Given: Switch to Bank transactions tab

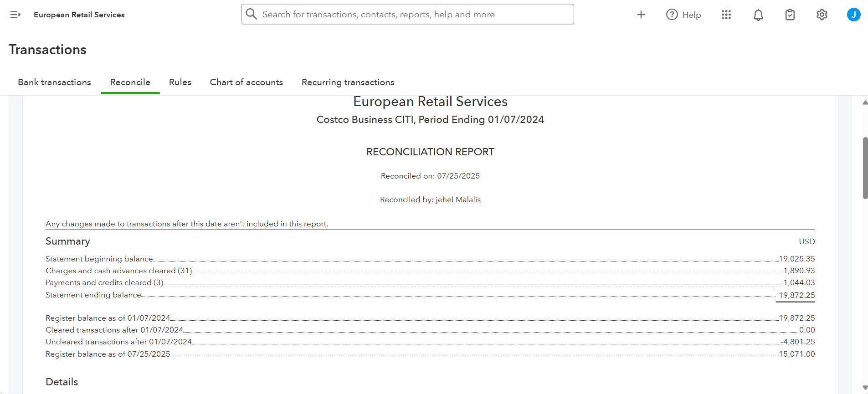Looking at the screenshot, I should (x=55, y=82).
